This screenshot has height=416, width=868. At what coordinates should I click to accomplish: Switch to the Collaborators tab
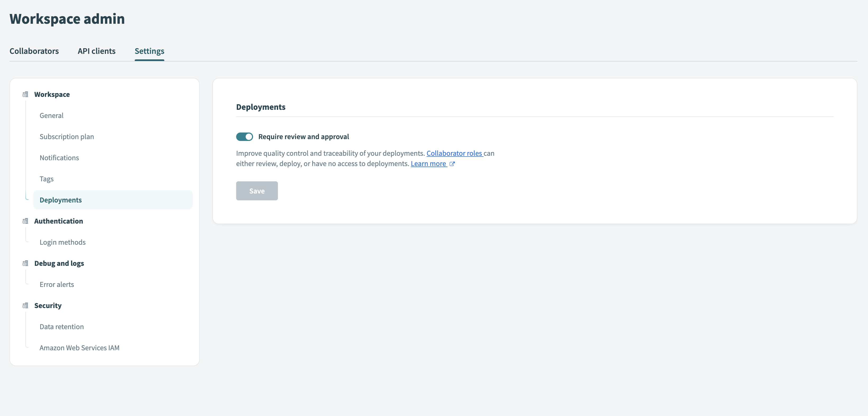[x=34, y=51]
